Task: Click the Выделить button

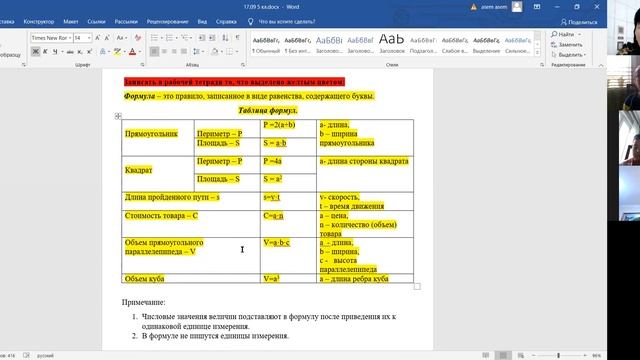Action: 568,55
